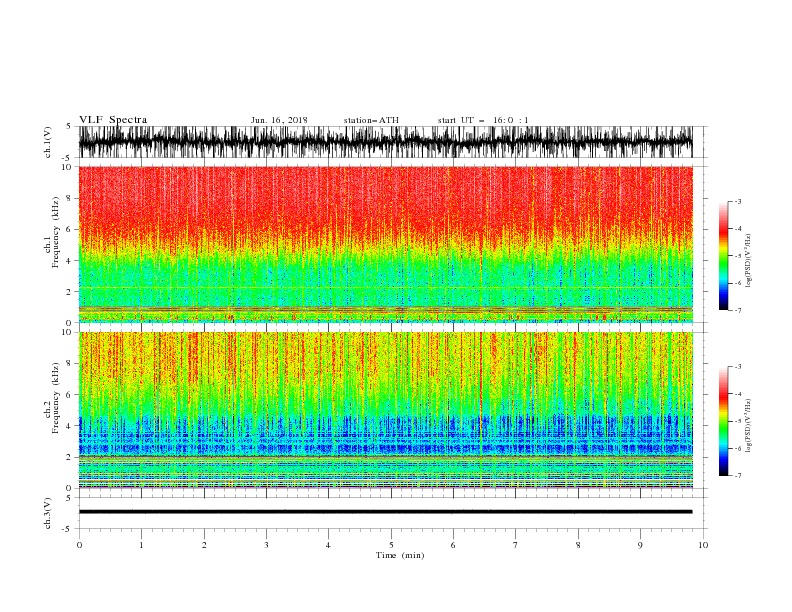Click the "station=ATH" label
Screen dimensions: 792x612
point(371,120)
